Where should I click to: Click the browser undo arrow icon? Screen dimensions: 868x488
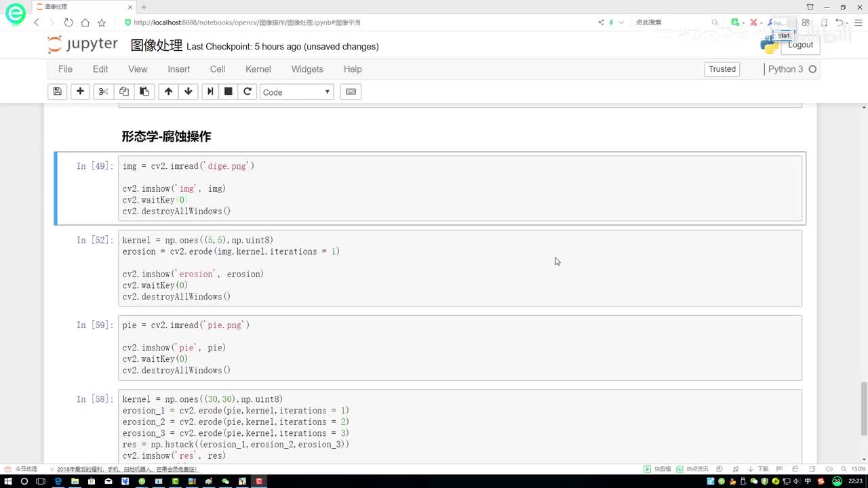click(x=839, y=22)
